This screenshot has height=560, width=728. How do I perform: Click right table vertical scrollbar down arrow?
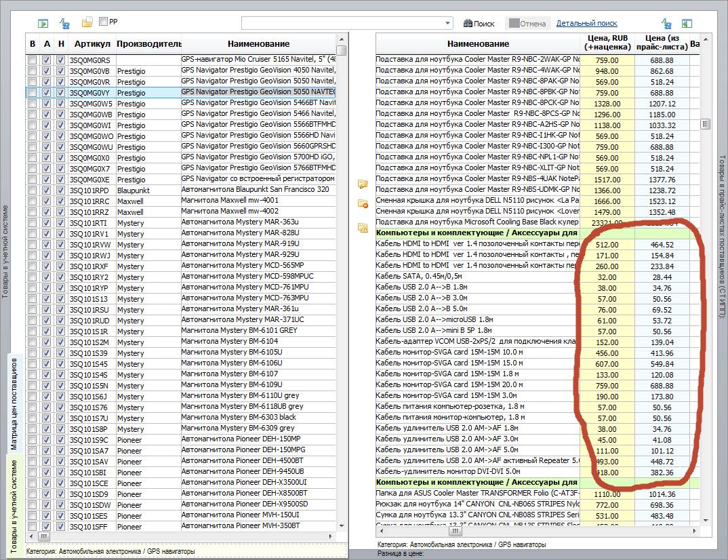coord(706,521)
